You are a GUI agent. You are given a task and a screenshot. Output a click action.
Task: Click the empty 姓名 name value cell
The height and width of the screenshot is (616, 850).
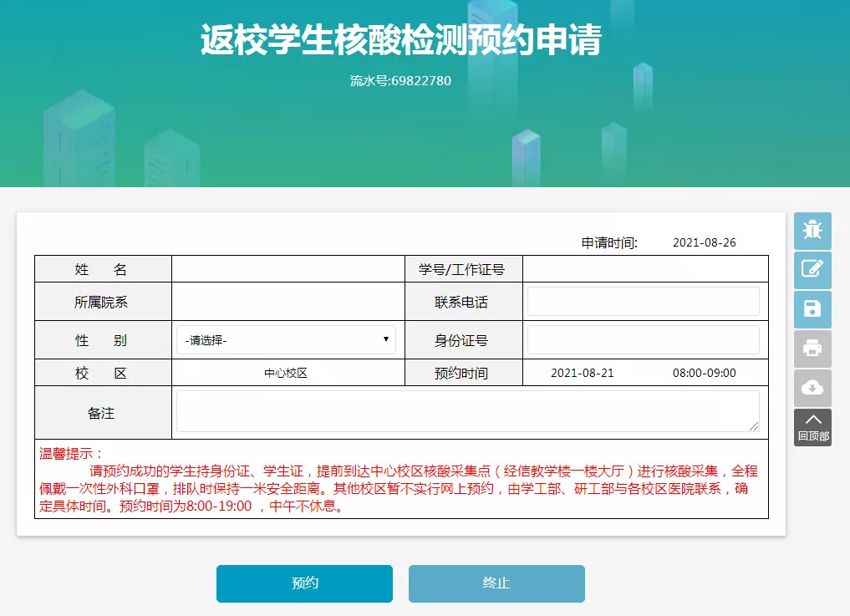click(x=288, y=269)
